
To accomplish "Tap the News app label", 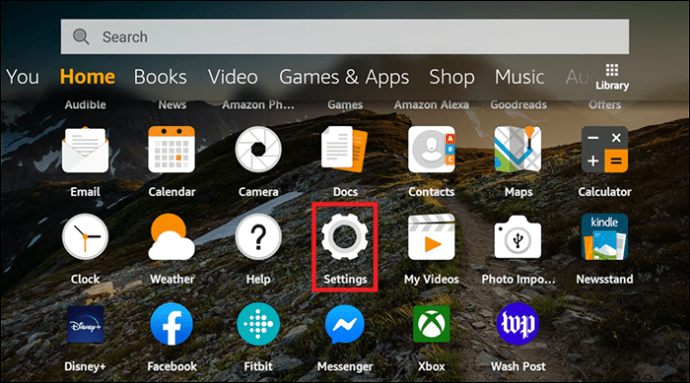I will pyautogui.click(x=172, y=104).
